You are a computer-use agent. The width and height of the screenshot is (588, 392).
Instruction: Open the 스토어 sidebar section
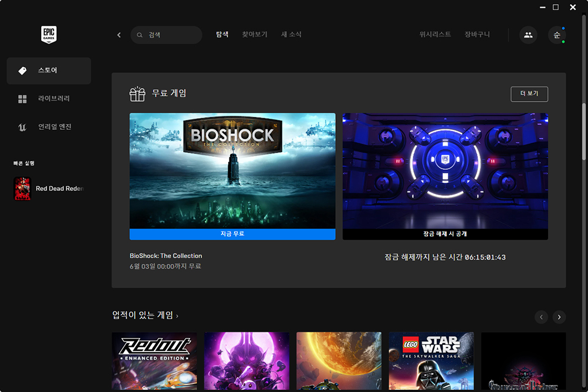[x=49, y=71]
